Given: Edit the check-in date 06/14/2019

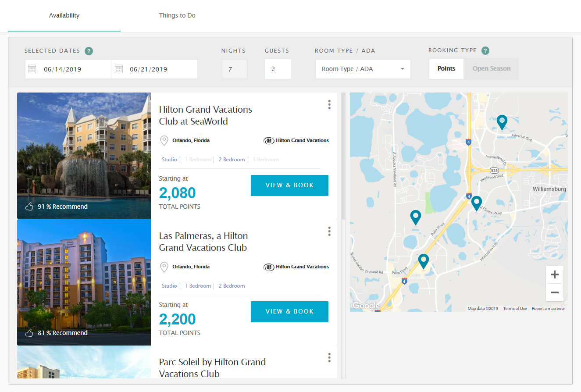Looking at the screenshot, I should (63, 69).
